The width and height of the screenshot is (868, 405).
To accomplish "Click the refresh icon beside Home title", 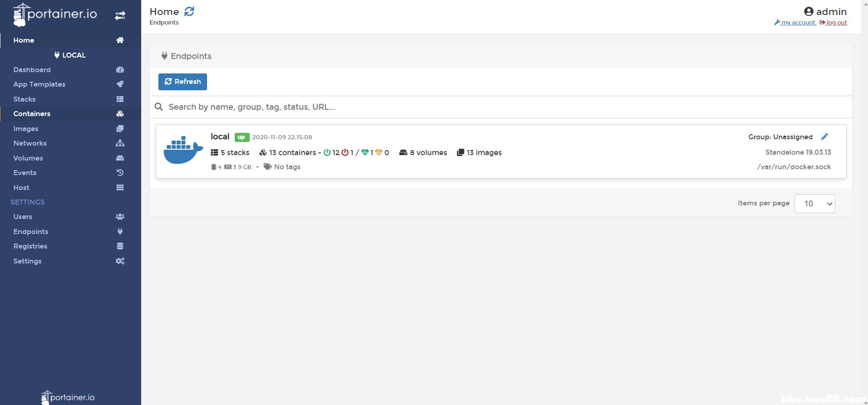I will click(189, 11).
